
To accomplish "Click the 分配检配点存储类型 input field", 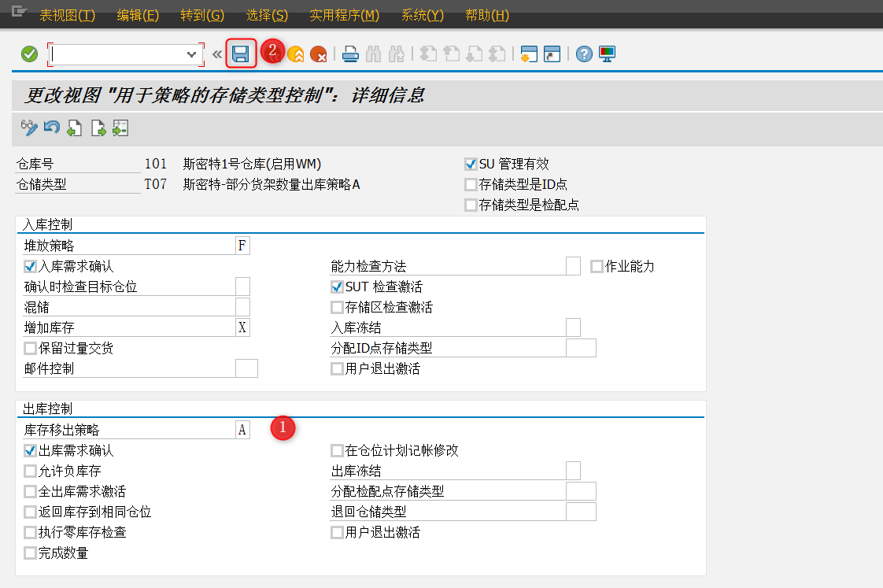I will pyautogui.click(x=581, y=491).
